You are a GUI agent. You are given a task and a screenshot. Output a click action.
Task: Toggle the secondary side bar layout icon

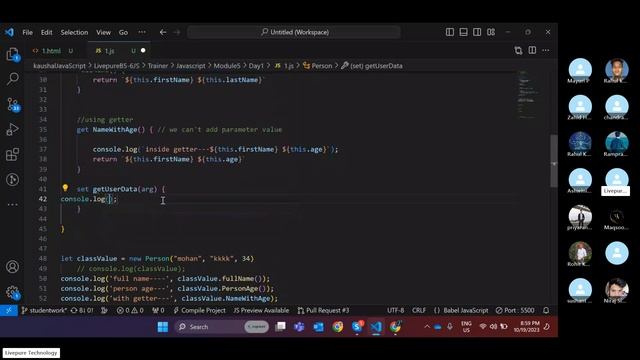point(477,32)
